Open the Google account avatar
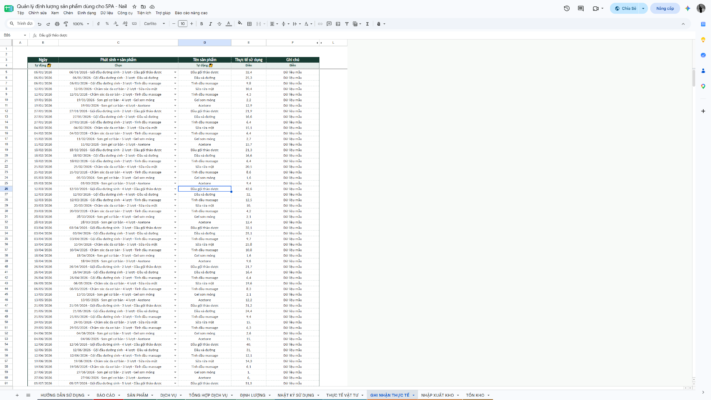 pos(701,8)
